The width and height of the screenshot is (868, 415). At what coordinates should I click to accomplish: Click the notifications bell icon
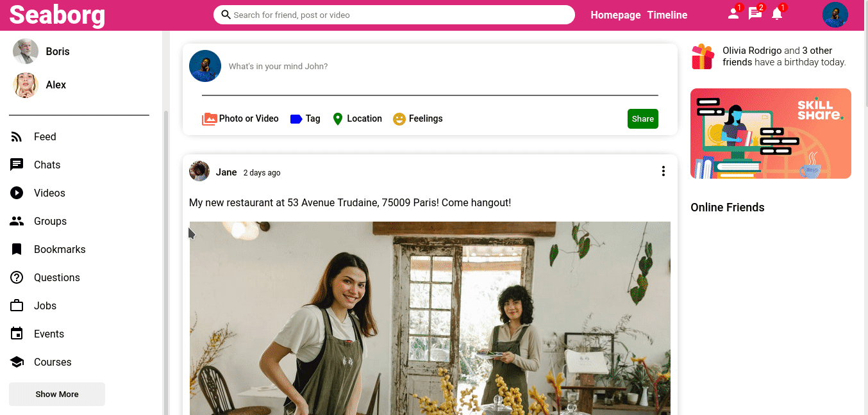click(777, 14)
